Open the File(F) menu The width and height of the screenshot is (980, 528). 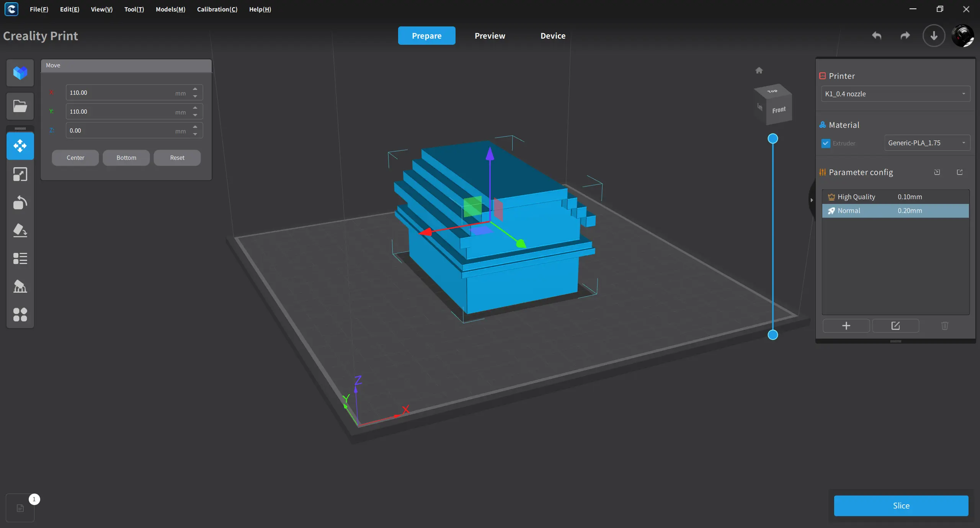[39, 9]
